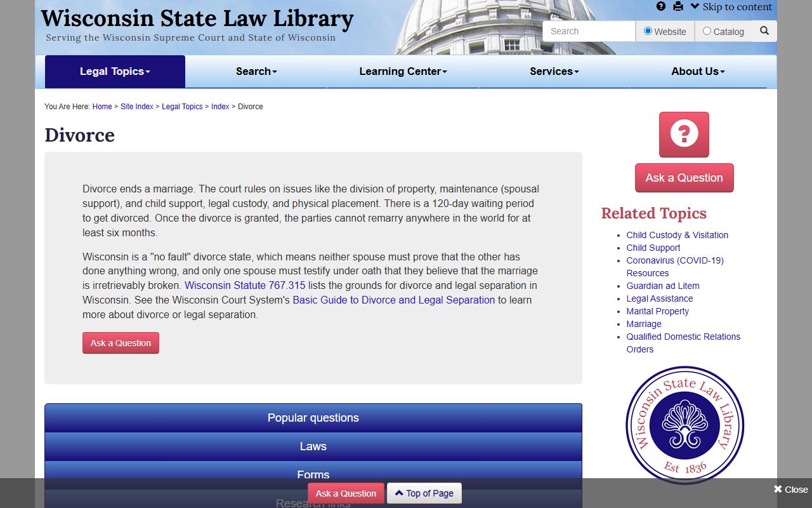
Task: Click the Wisconsin State Law Library seal logo
Action: coord(684,425)
